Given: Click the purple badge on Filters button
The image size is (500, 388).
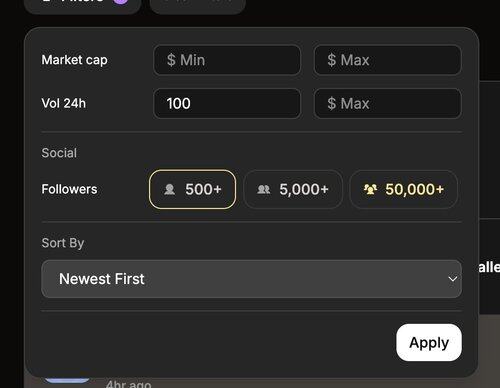Looking at the screenshot, I should (121, 1).
